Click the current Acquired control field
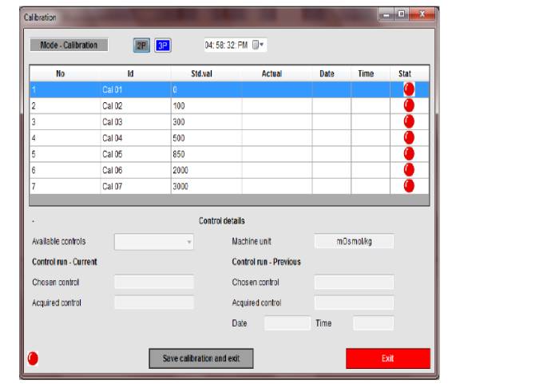 [x=153, y=303]
